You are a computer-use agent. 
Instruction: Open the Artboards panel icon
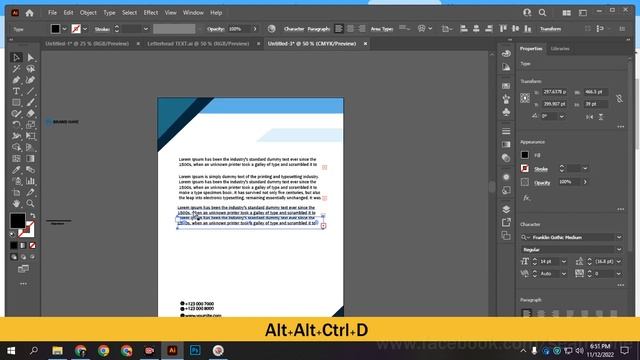tap(506, 236)
